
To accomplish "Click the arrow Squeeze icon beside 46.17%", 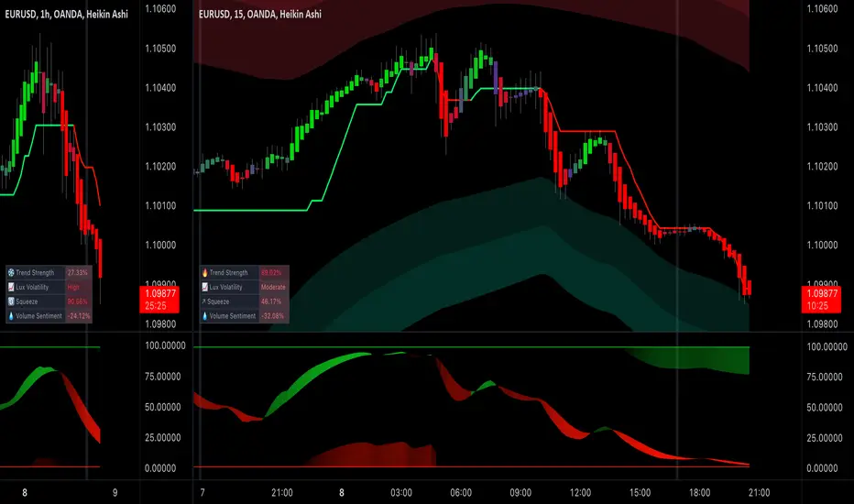I will click(x=204, y=301).
